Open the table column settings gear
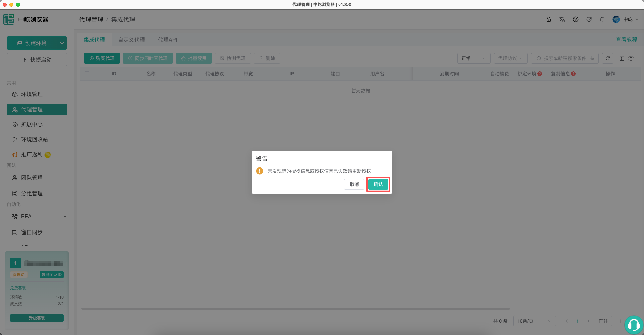 coord(631,58)
